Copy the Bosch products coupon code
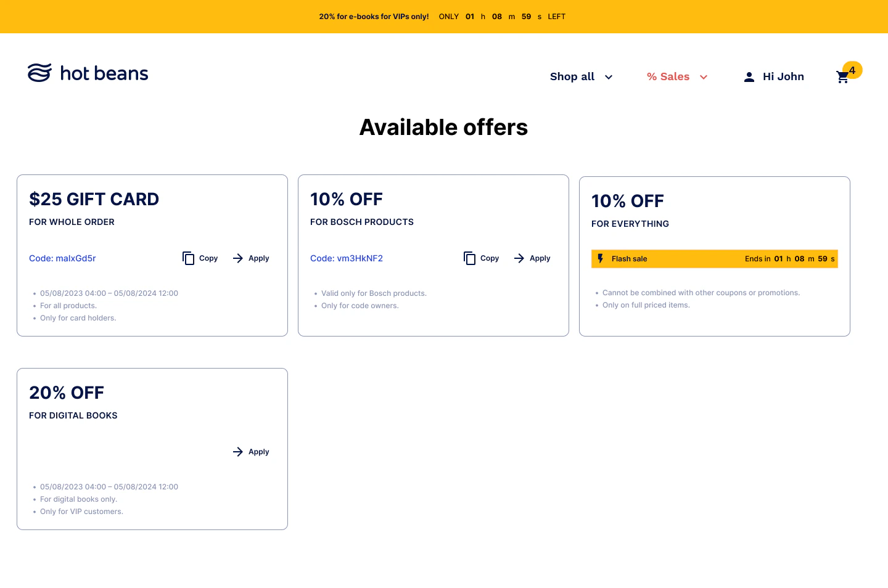 click(x=481, y=258)
